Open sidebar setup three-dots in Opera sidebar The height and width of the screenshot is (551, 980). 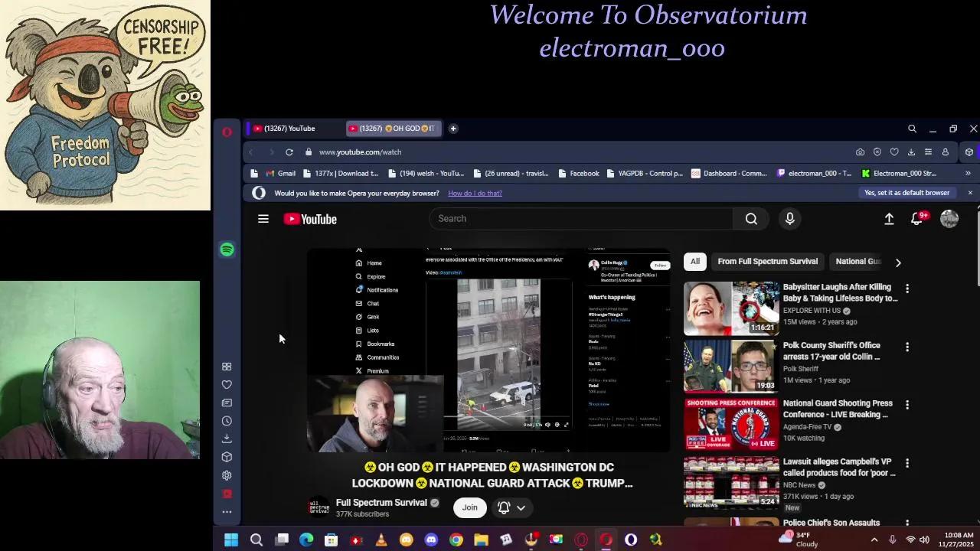click(x=227, y=511)
